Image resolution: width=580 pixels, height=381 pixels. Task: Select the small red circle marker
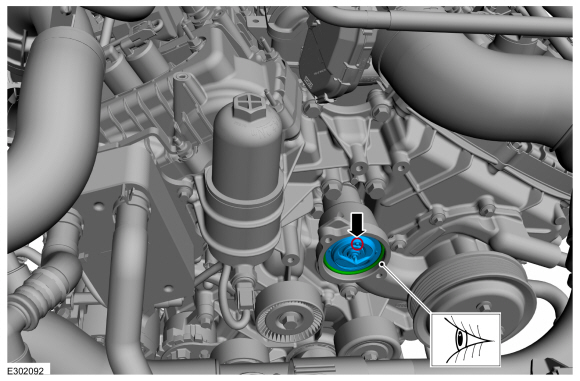pos(357,244)
